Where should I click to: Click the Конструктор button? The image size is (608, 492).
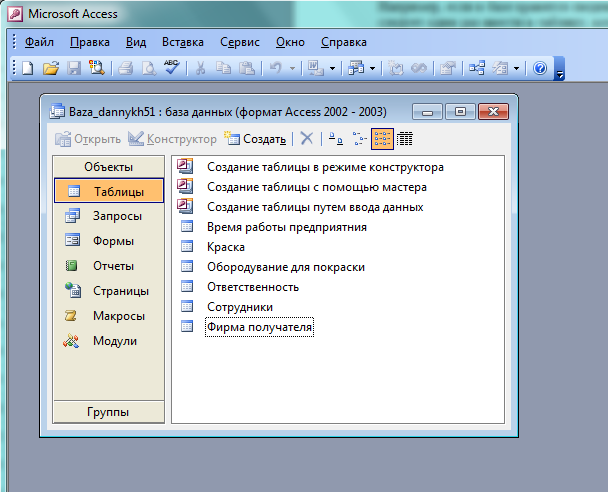pos(172,139)
